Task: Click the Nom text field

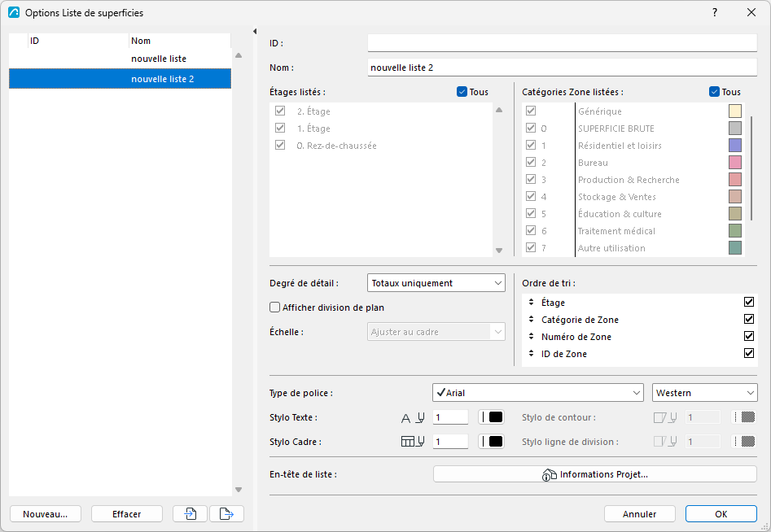Action: 563,68
